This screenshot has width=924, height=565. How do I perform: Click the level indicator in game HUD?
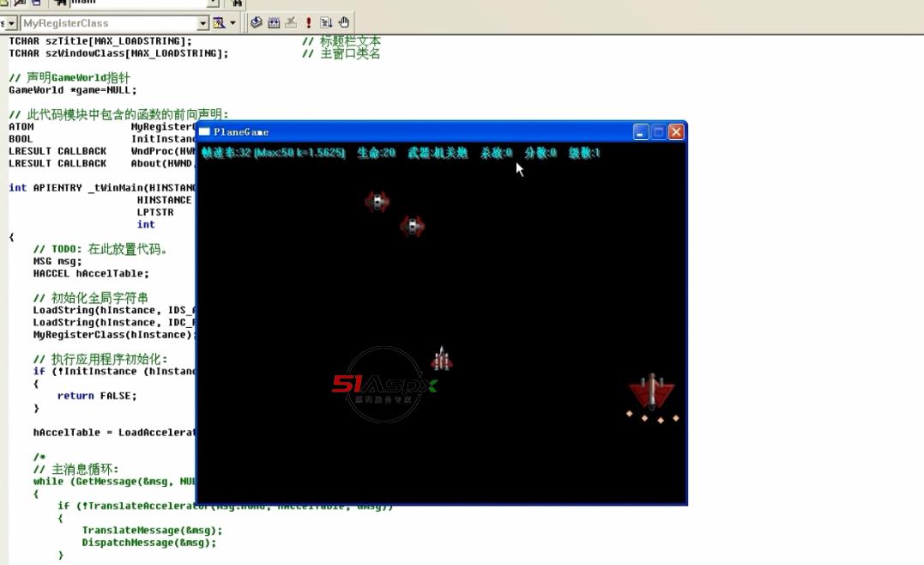pyautogui.click(x=584, y=153)
